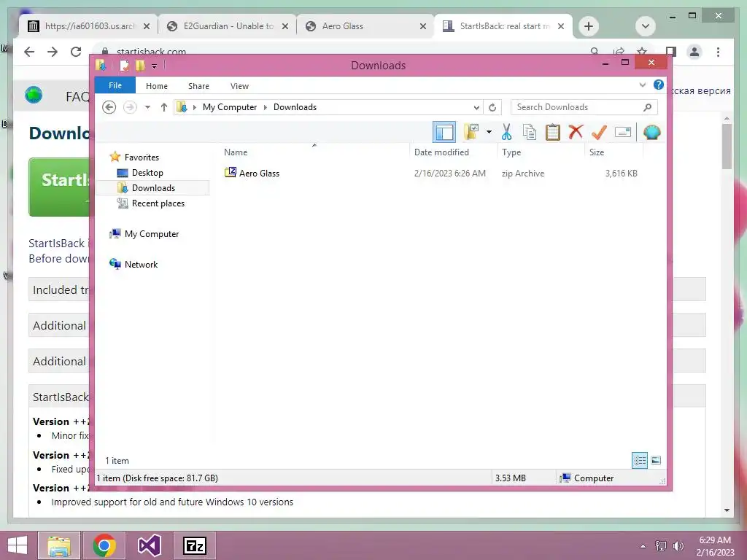The image size is (747, 560).
Task: Open the folder options toolbar icon
Action: click(471, 132)
